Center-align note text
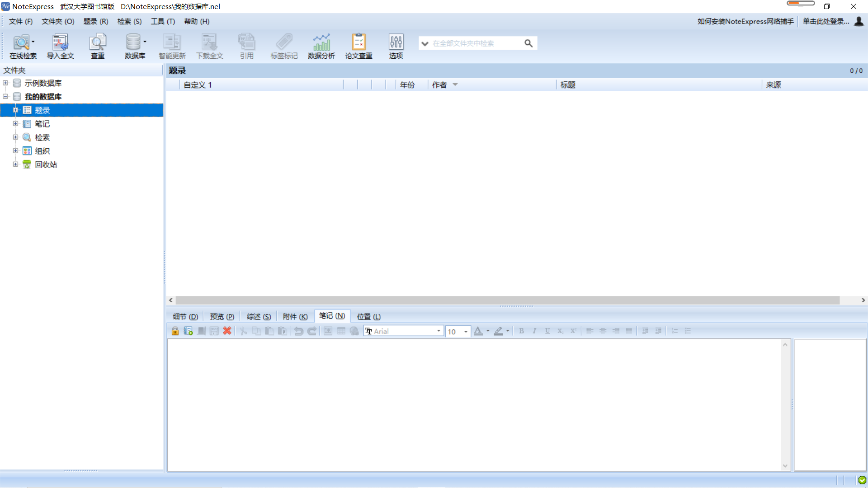The image size is (868, 488). pyautogui.click(x=603, y=331)
